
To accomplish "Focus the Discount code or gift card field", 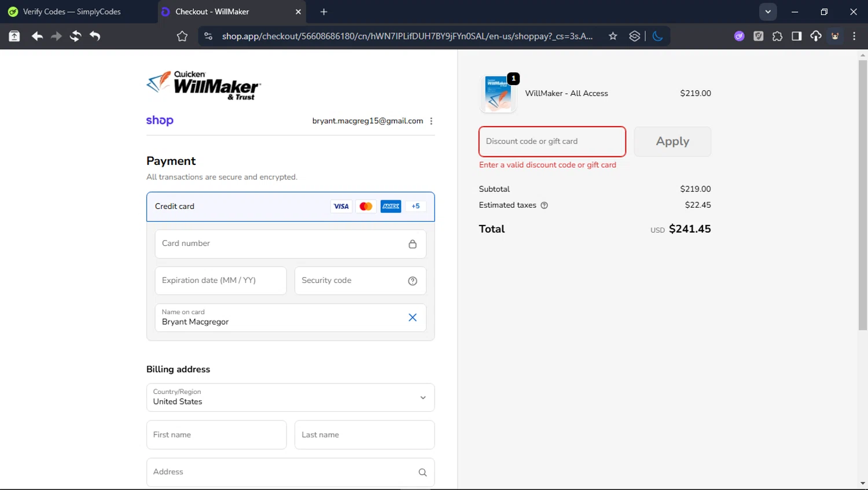I will point(552,142).
